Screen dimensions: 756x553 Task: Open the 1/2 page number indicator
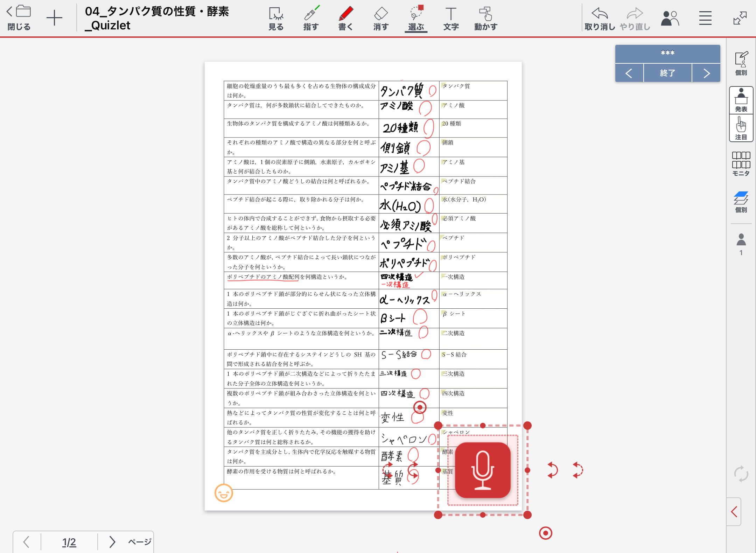[69, 542]
